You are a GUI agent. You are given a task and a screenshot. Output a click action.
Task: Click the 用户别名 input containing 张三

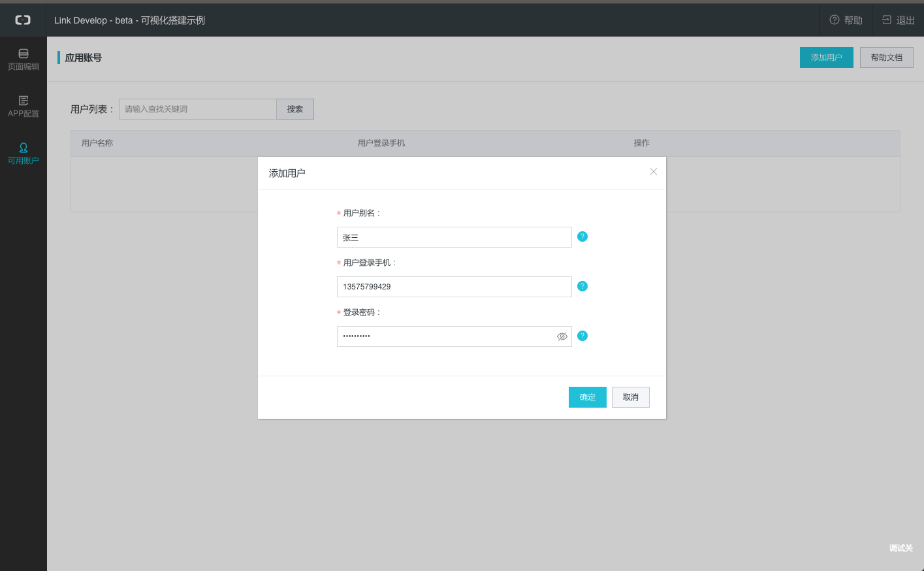point(454,237)
